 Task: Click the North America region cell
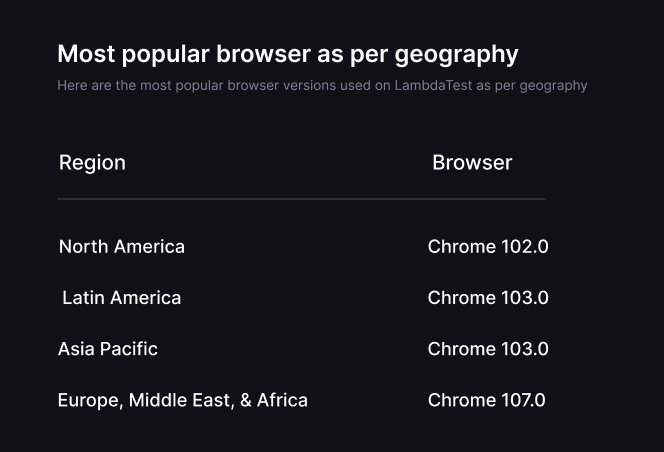(x=122, y=247)
